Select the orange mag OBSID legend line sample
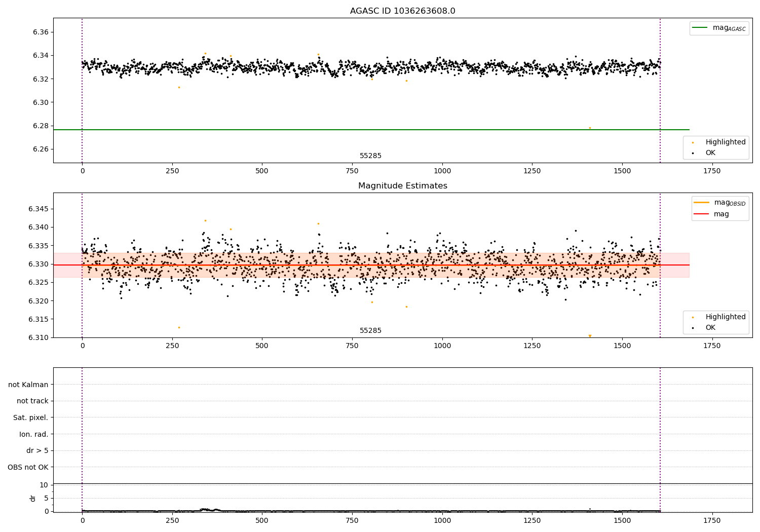Viewport: 760px width, 532px height. click(x=702, y=202)
